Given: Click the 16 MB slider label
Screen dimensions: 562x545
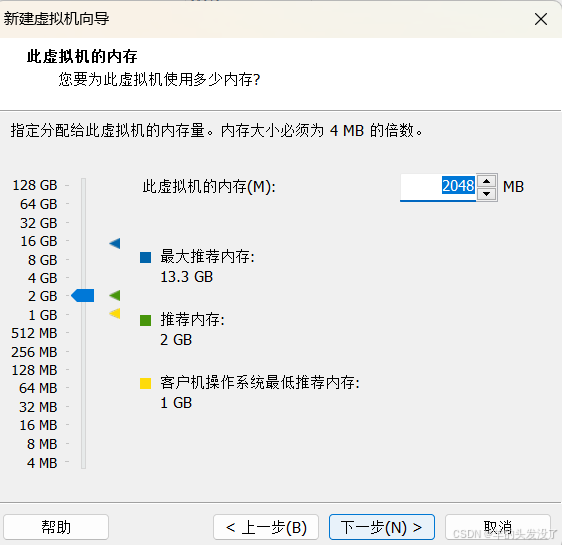Looking at the screenshot, I should [38, 425].
